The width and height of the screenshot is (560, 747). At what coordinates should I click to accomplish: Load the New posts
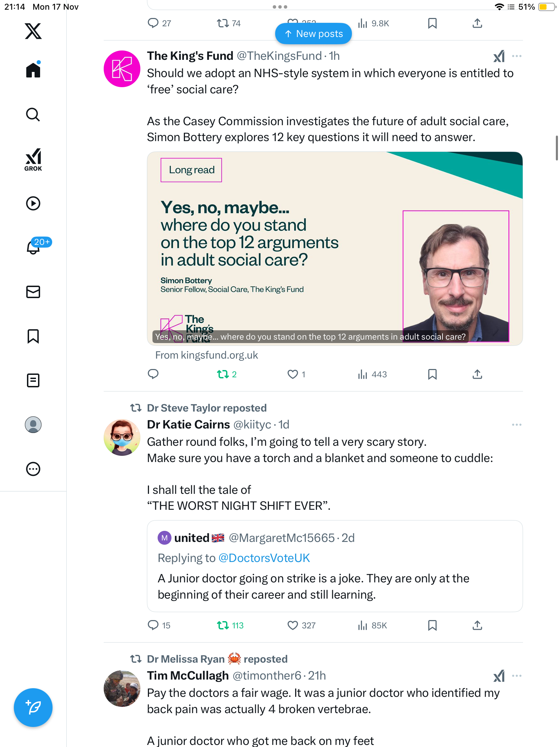click(x=314, y=34)
